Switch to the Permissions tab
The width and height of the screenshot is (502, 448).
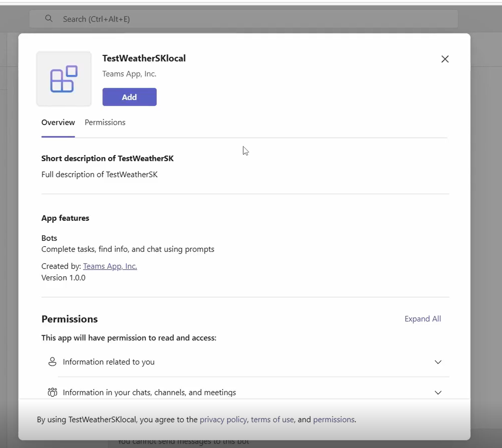point(105,123)
